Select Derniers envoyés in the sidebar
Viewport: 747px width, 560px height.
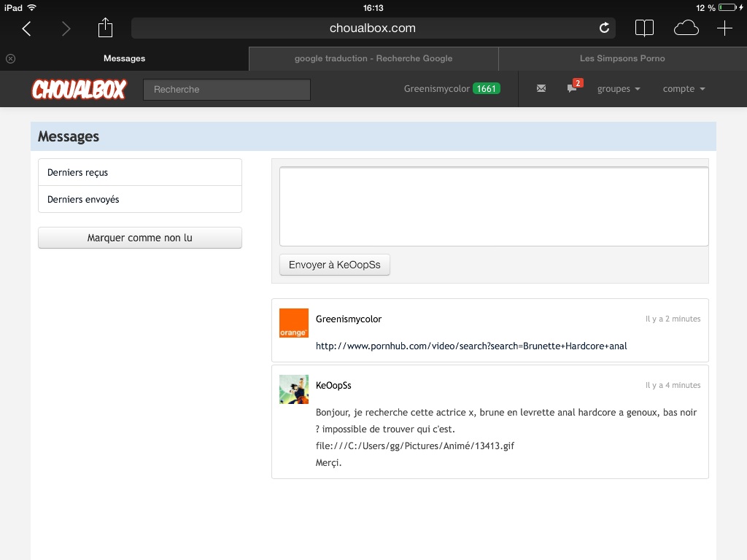[139, 199]
